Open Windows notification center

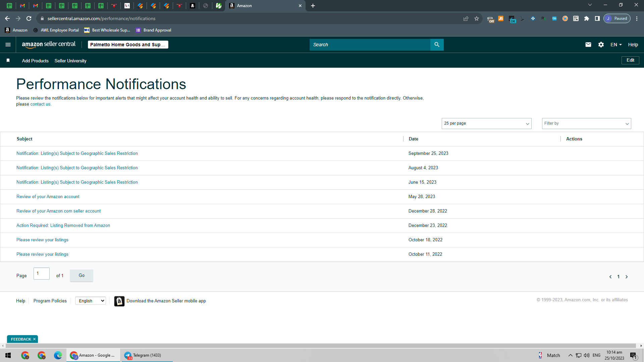[633, 356]
